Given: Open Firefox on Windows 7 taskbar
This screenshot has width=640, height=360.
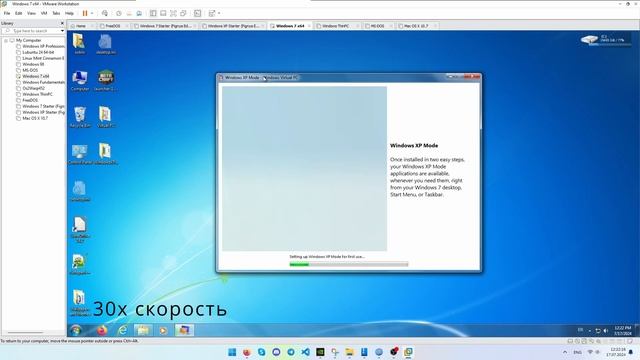Looking at the screenshot, I should [x=102, y=330].
